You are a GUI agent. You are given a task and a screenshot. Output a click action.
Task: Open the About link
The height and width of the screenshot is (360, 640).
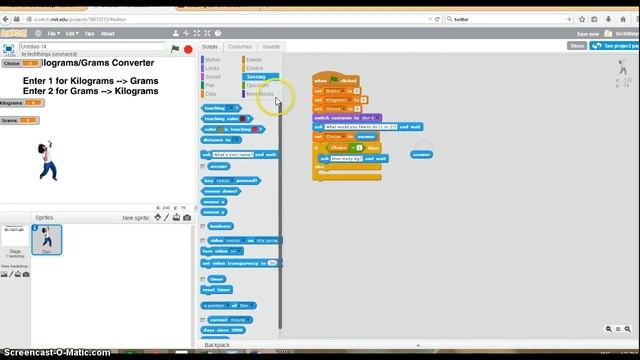tap(107, 33)
